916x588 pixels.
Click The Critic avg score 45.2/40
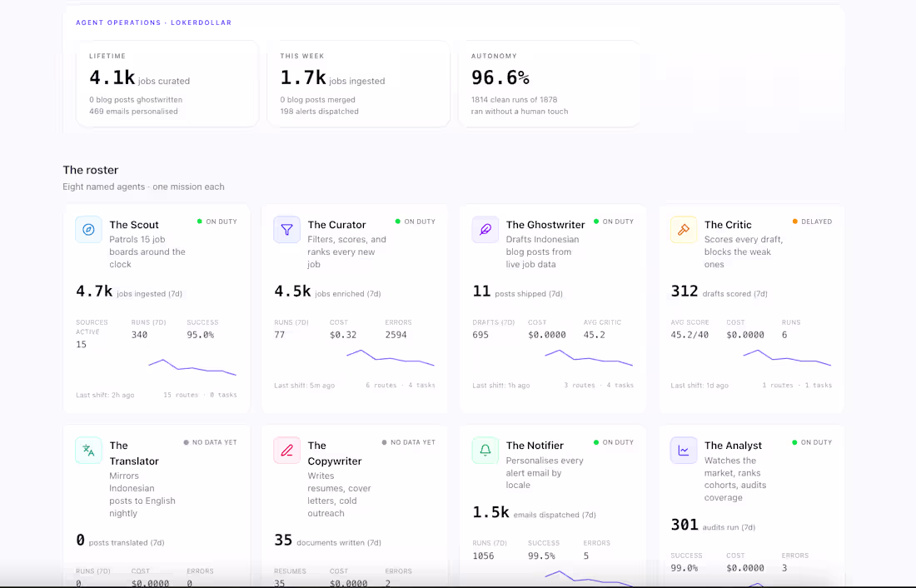(689, 335)
